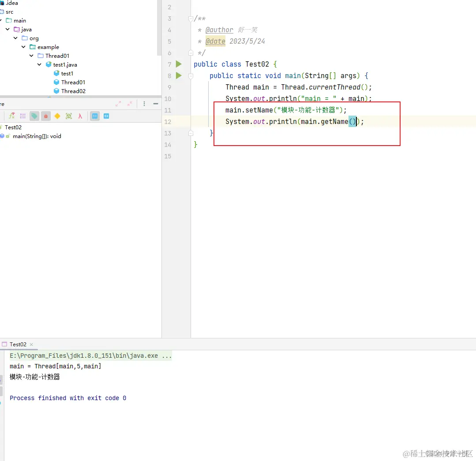This screenshot has width=476, height=461.
Task: Click the method icon beside main(String[]): void
Action: pyautogui.click(x=3, y=136)
